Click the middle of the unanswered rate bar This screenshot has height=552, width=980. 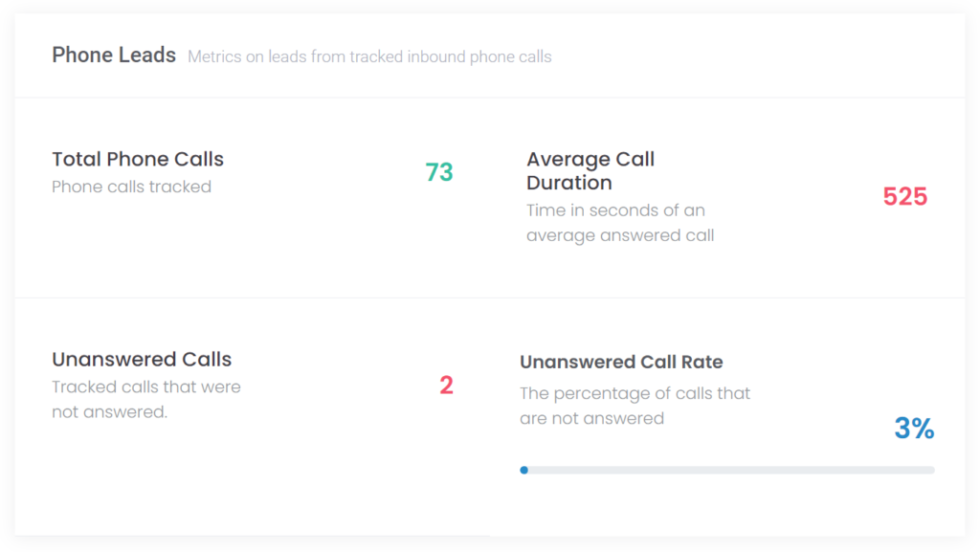coord(727,470)
